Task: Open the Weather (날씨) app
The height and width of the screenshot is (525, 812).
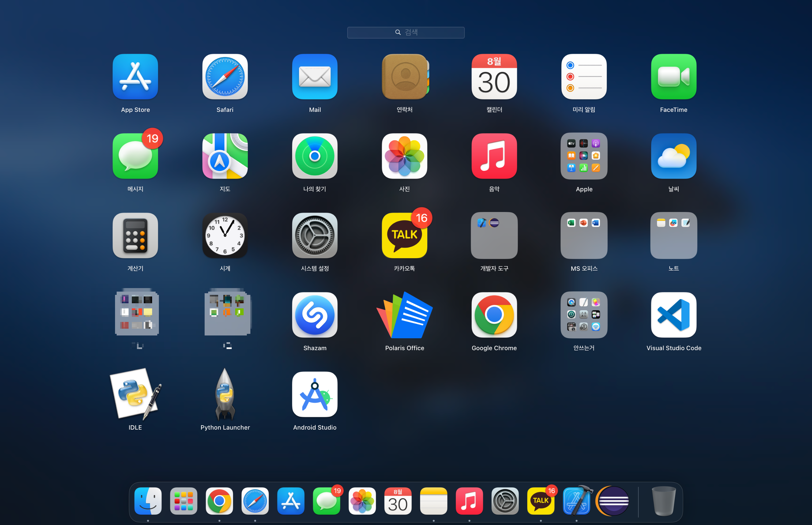Action: (673, 156)
